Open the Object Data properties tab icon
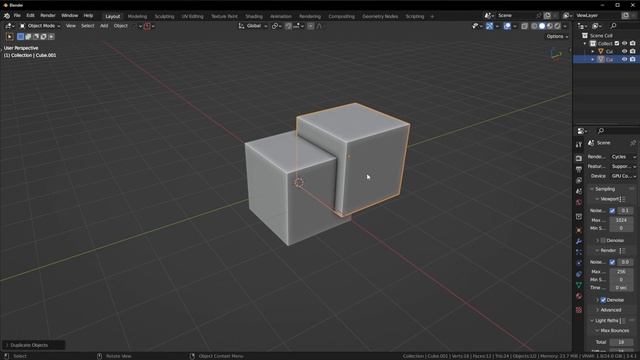Screen dimensions: 640x360 (579, 285)
